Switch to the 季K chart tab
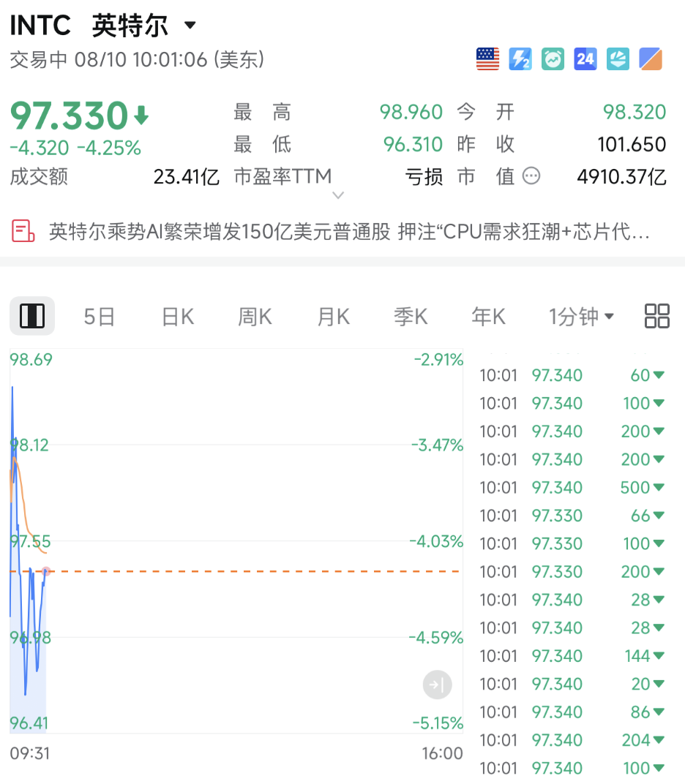The width and height of the screenshot is (685, 784). click(x=411, y=317)
